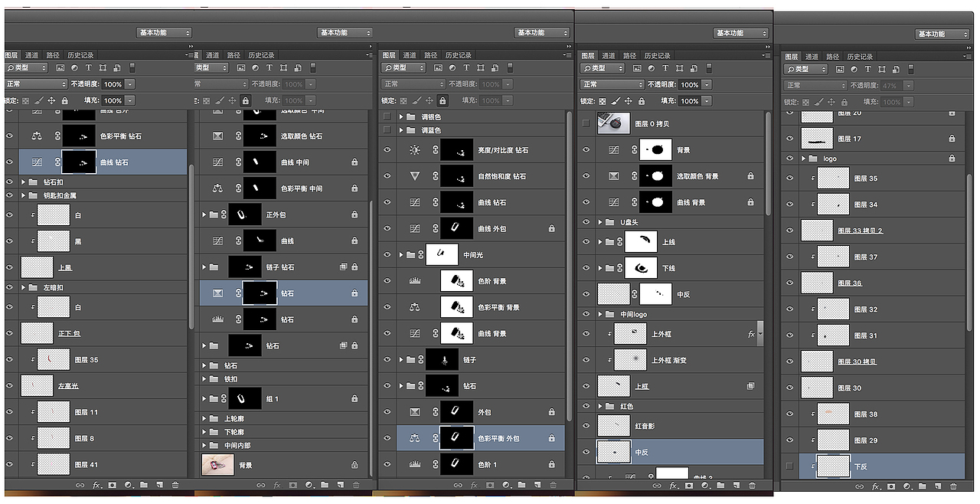
Task: Click link layers icon at first panel bottom
Action: click(81, 485)
